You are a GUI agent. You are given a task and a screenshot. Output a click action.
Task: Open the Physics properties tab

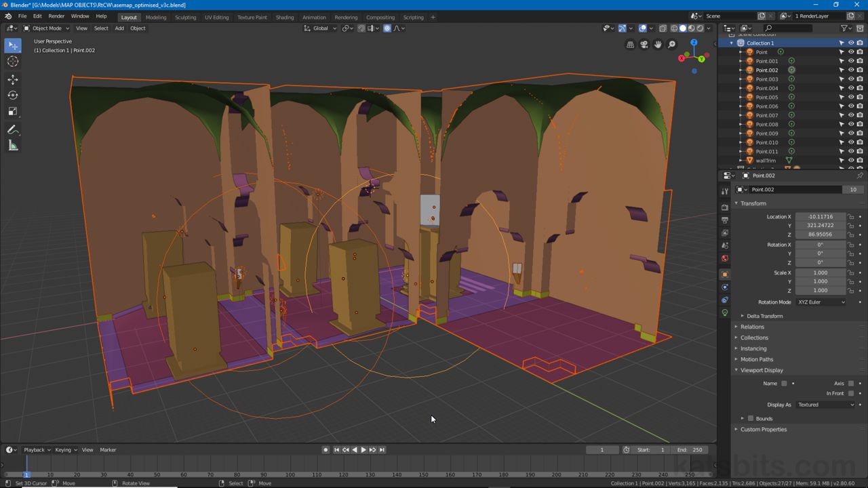click(725, 287)
